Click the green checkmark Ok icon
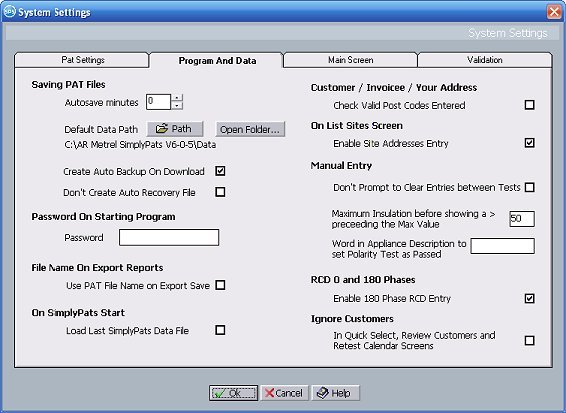 click(x=219, y=393)
